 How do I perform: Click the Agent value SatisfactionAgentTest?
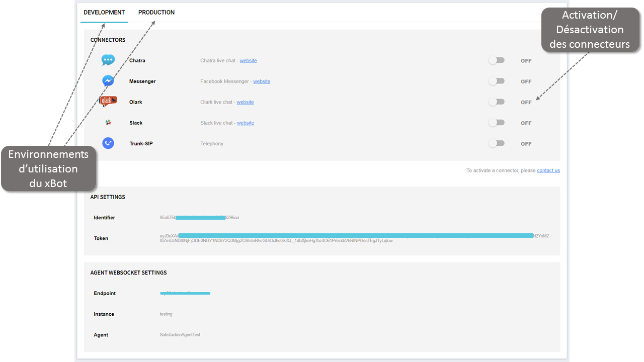click(180, 335)
